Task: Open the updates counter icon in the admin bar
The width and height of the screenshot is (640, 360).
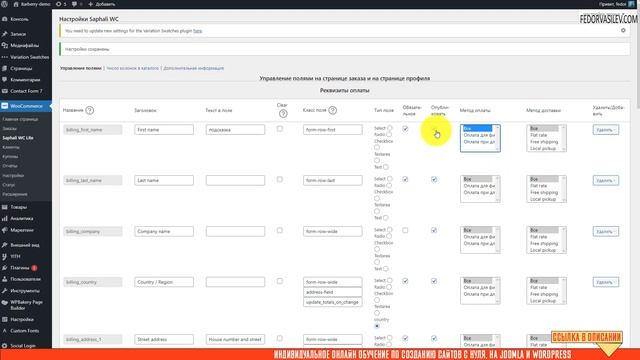Action: (x=59, y=4)
